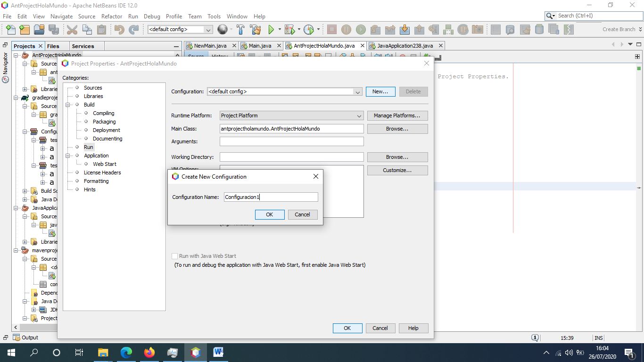Open the Runtime Platform dropdown
The height and width of the screenshot is (362, 644).
(359, 115)
